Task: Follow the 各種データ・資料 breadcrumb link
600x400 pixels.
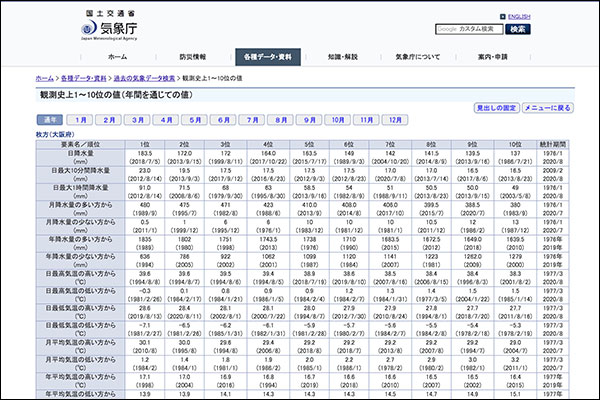Action: click(84, 78)
